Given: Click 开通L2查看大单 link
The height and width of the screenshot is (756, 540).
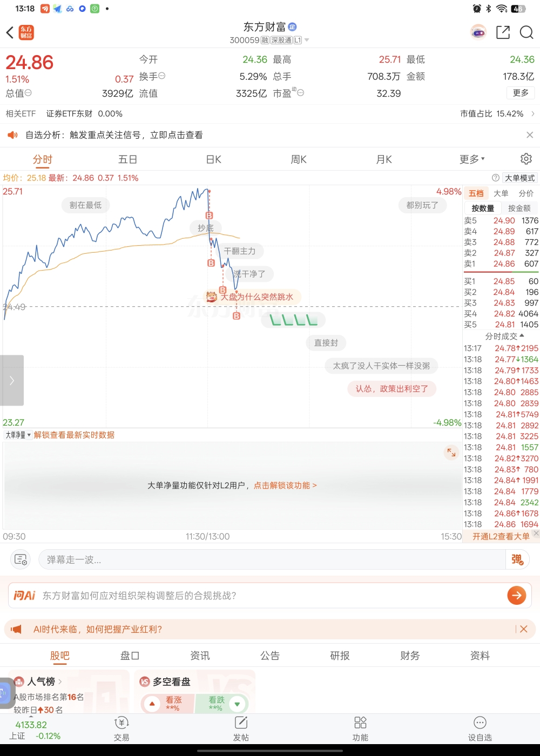Looking at the screenshot, I should [501, 536].
